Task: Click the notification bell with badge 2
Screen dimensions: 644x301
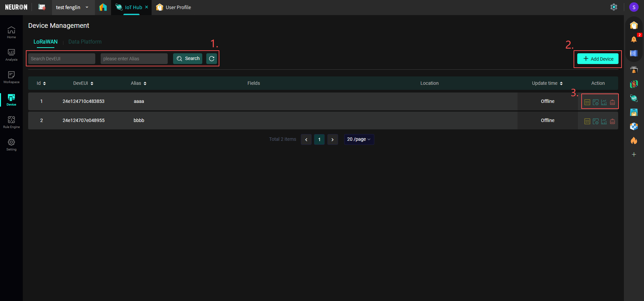Action: (634, 39)
